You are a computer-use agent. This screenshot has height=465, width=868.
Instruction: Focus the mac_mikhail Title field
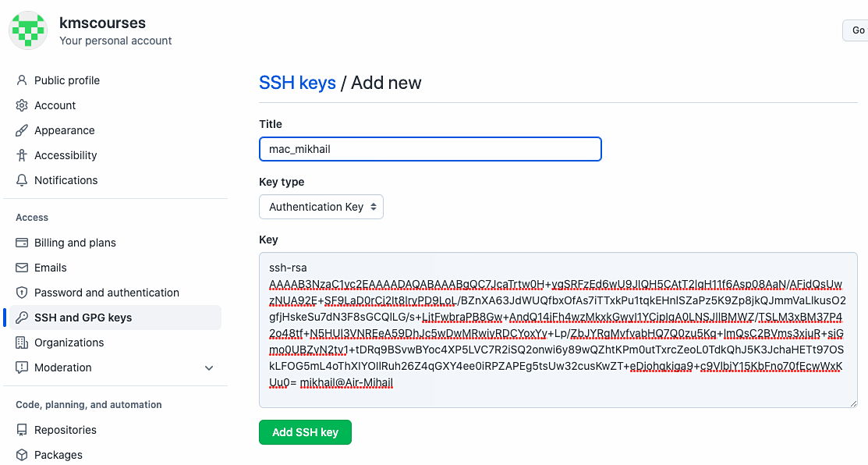pyautogui.click(x=430, y=149)
